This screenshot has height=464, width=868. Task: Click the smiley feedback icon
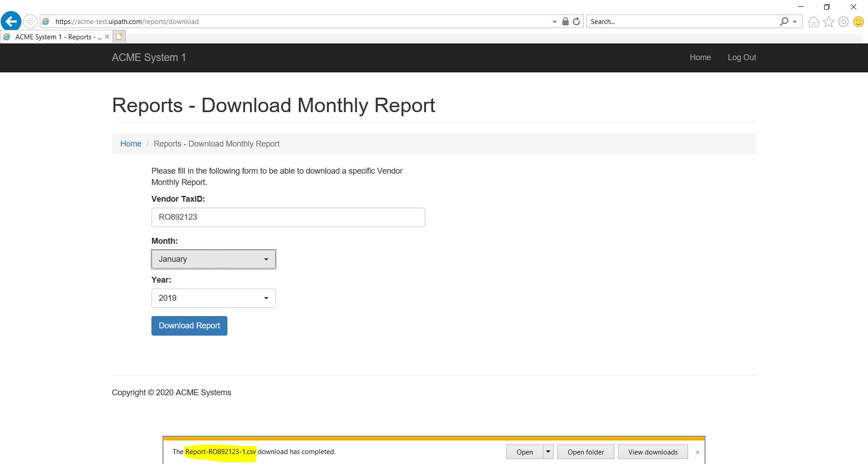pos(859,22)
